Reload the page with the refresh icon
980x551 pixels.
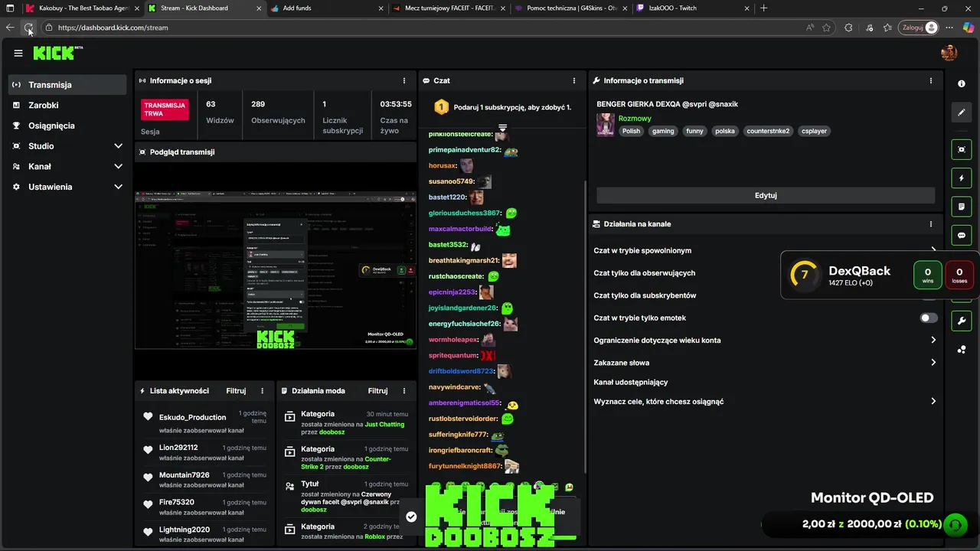28,28
